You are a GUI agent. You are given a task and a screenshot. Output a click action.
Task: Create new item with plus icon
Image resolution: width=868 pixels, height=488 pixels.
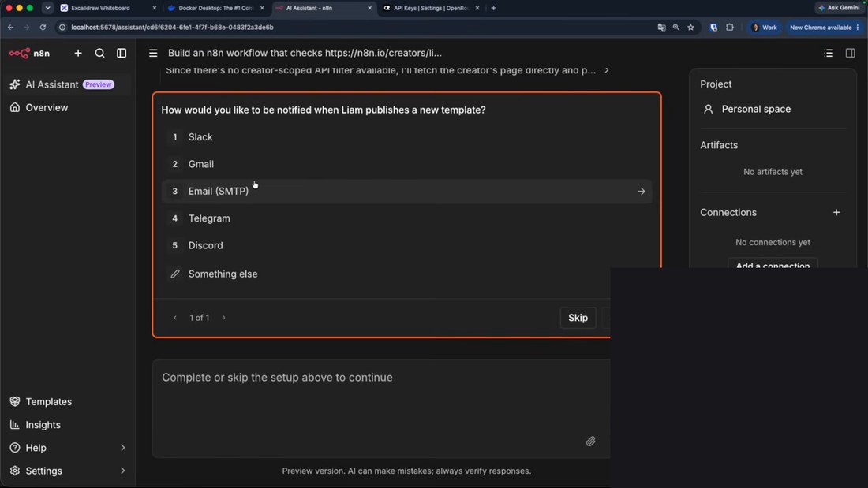coord(78,53)
